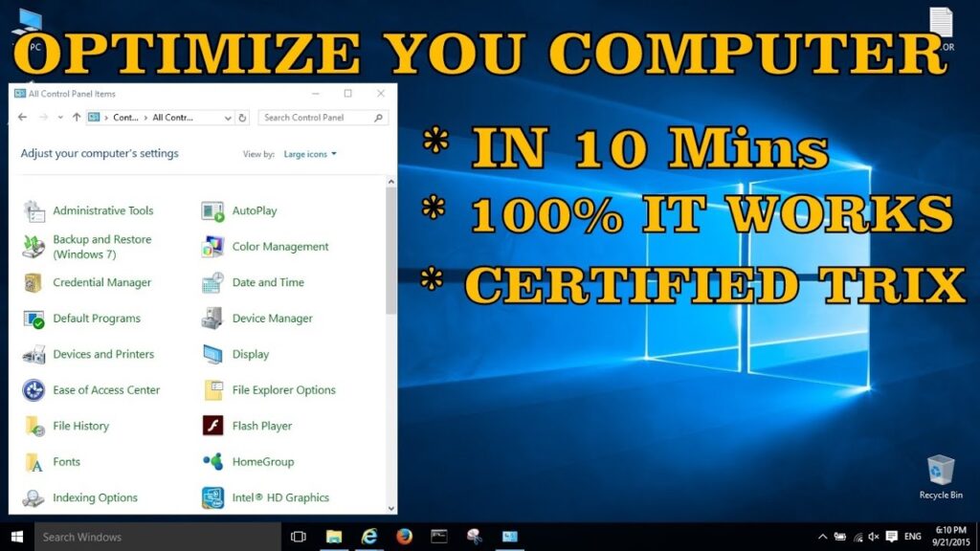This screenshot has width=980, height=551.
Task: Launch Firefox from the taskbar
Action: (x=405, y=537)
